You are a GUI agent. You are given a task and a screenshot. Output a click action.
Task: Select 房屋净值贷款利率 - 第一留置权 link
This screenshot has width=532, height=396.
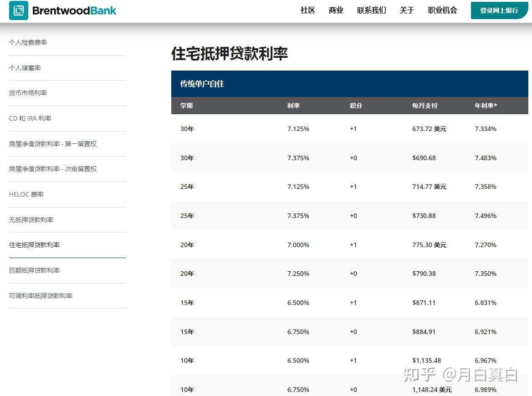pyautogui.click(x=52, y=144)
